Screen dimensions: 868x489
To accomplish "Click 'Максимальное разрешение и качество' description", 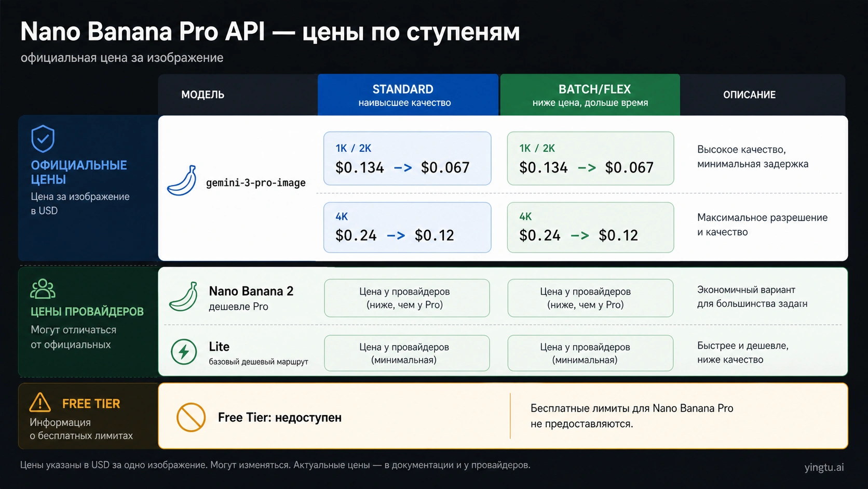I will (762, 224).
